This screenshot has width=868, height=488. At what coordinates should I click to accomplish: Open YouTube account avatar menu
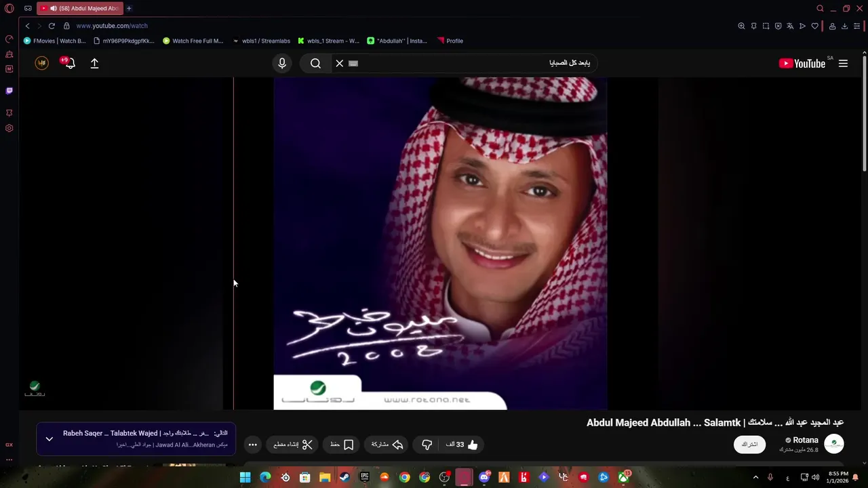point(42,63)
